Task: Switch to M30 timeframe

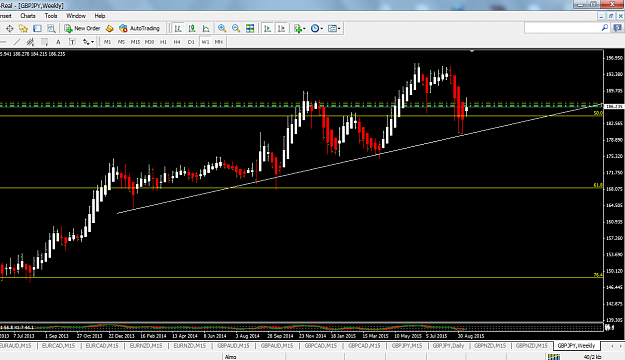Action: pyautogui.click(x=149, y=42)
